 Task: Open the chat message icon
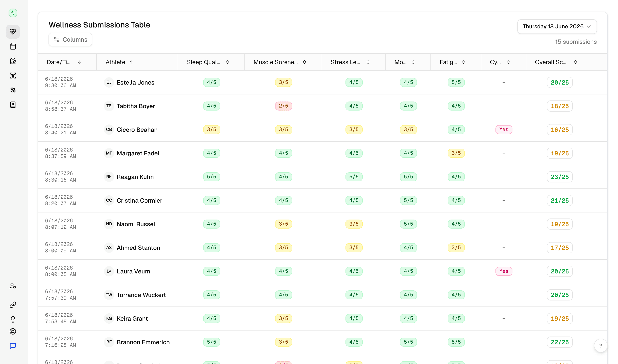coord(13,346)
